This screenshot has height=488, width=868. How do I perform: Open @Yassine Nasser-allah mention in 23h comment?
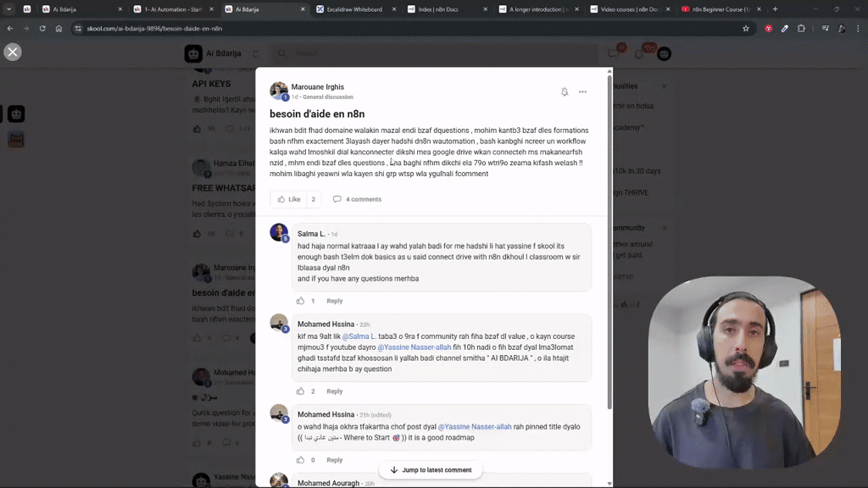[414, 347]
